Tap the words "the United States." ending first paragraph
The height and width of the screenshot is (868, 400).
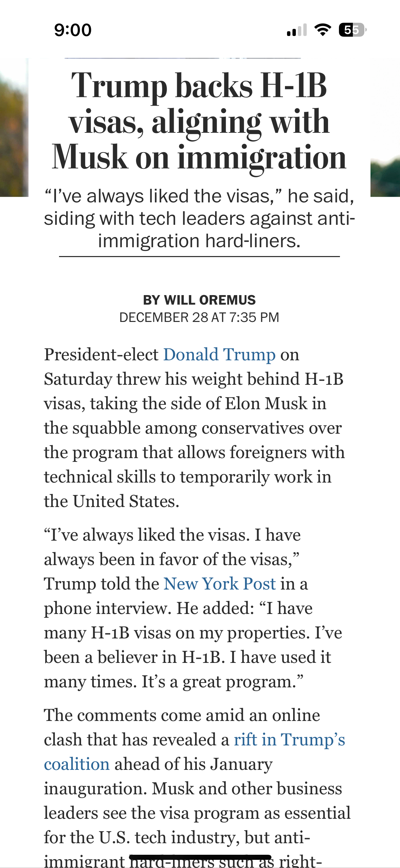click(112, 501)
